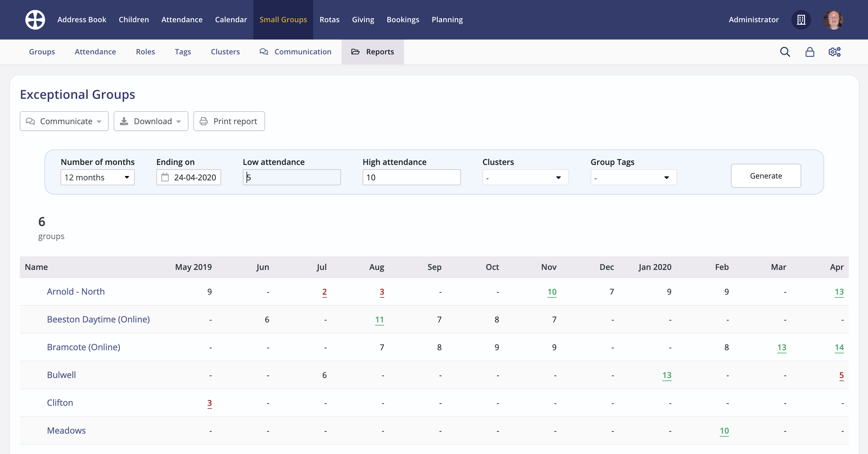Image resolution: width=868 pixels, height=454 pixels.
Task: Open the Group Tags dropdown
Action: tap(633, 177)
